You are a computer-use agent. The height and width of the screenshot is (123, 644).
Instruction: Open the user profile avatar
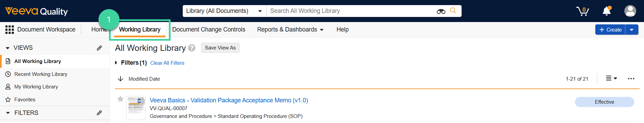(x=630, y=11)
